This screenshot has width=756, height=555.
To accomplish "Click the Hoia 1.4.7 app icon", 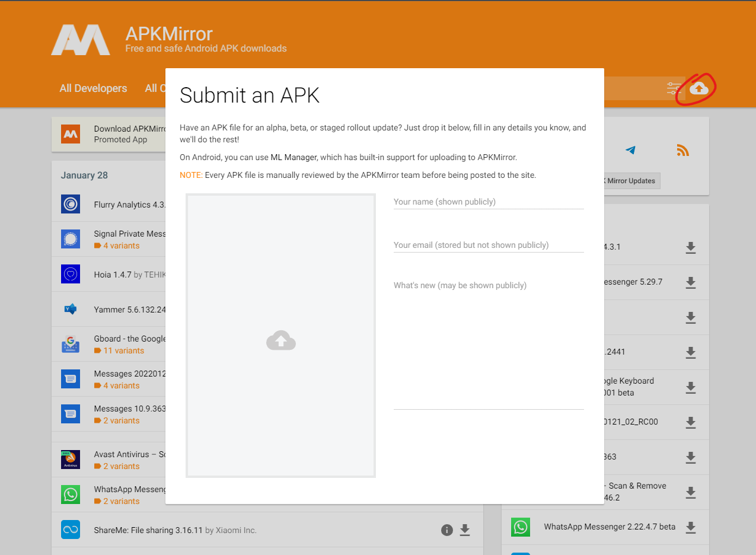I will point(71,274).
